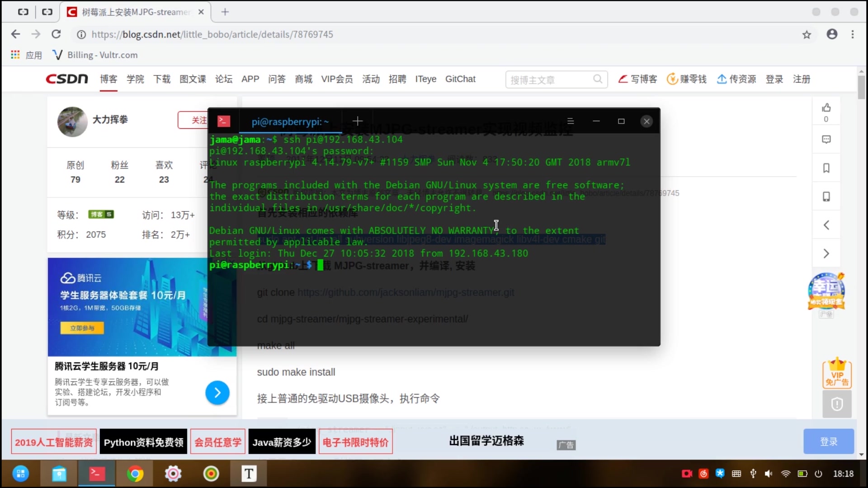Open the Chrome profile avatar
This screenshot has width=868, height=488.
pyautogui.click(x=832, y=34)
